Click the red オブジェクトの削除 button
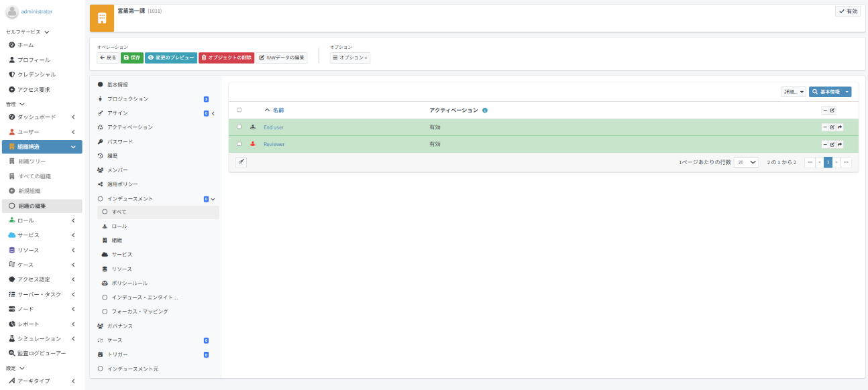The image size is (868, 390). [x=227, y=58]
